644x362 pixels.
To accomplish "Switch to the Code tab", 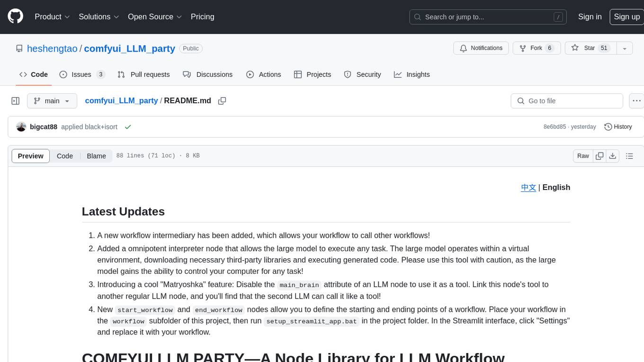I will coord(33,74).
